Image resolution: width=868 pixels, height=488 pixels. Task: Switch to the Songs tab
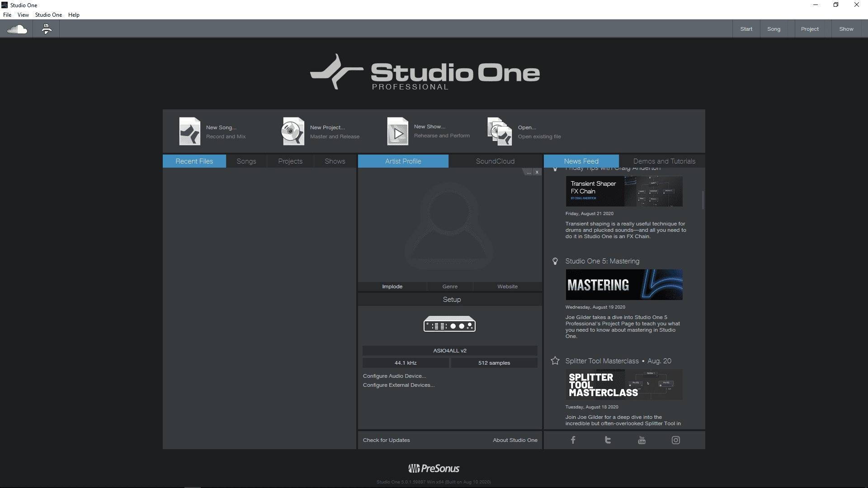pyautogui.click(x=246, y=161)
